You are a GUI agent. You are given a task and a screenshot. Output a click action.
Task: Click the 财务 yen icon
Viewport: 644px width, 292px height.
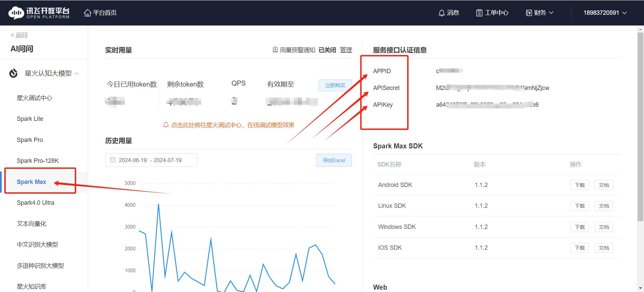(x=529, y=13)
